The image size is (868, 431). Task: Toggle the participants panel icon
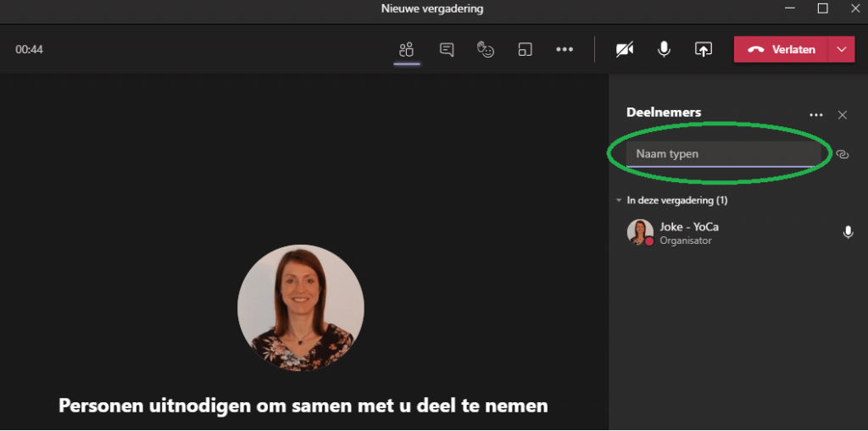coord(407,50)
